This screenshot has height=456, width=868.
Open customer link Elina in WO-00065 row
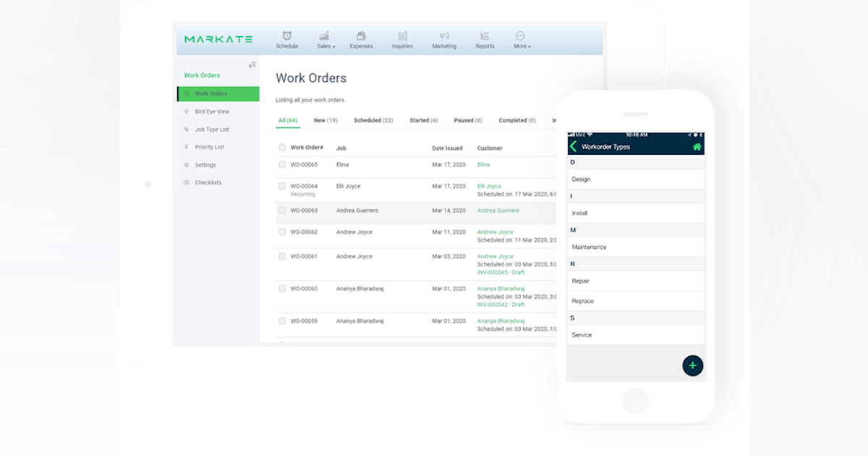(483, 165)
